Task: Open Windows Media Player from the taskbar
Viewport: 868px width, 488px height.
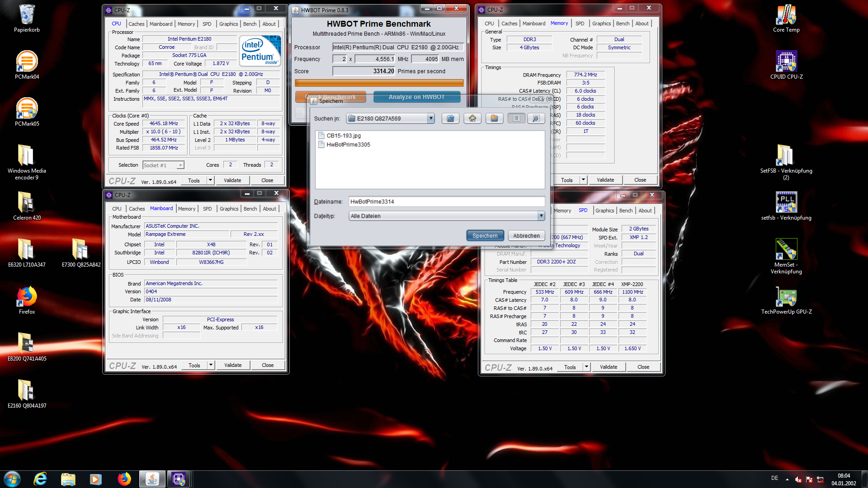Action: tap(95, 479)
